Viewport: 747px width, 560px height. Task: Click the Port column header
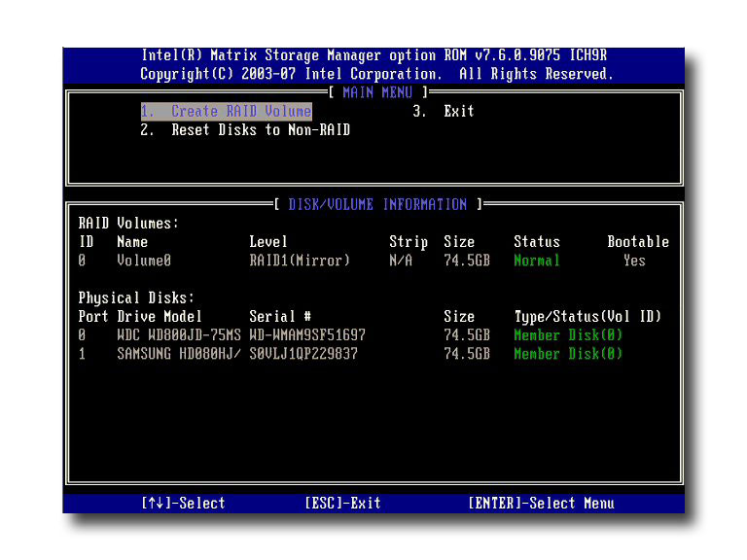93,316
